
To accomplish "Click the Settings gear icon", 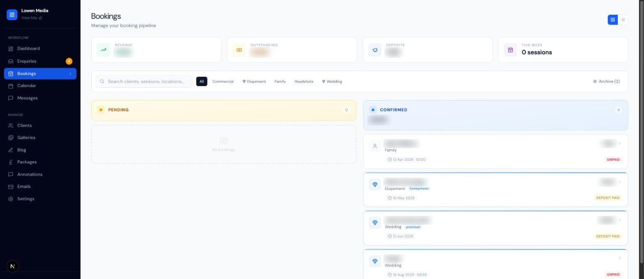I will click(11, 199).
